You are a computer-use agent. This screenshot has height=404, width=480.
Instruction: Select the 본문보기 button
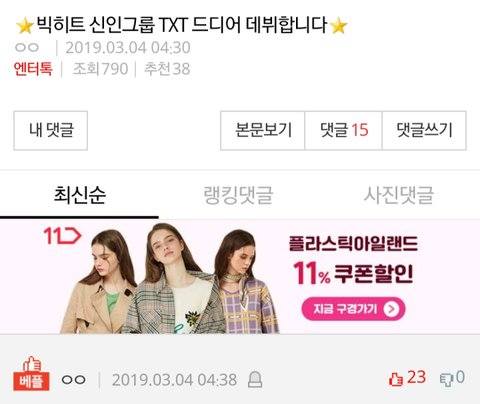coord(263,130)
